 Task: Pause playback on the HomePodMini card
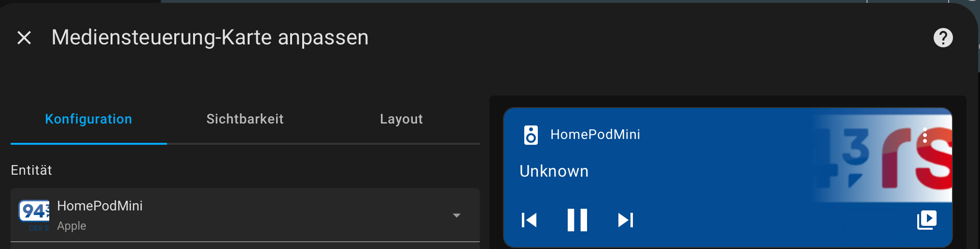[577, 220]
